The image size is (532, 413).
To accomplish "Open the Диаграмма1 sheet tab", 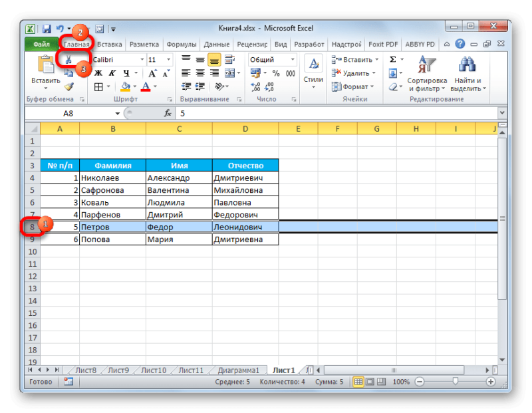I will tap(238, 370).
